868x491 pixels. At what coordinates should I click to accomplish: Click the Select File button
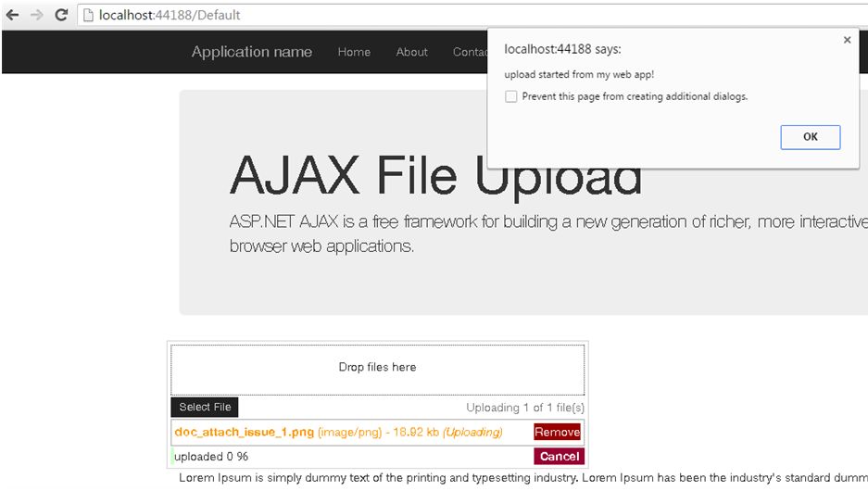[x=205, y=407]
